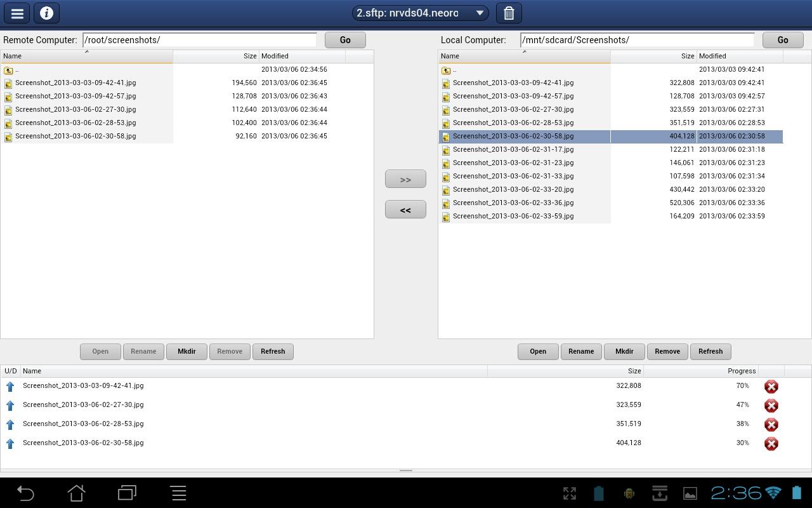Click local panel Refresh button
Screen dimensions: 812x508
(x=710, y=351)
